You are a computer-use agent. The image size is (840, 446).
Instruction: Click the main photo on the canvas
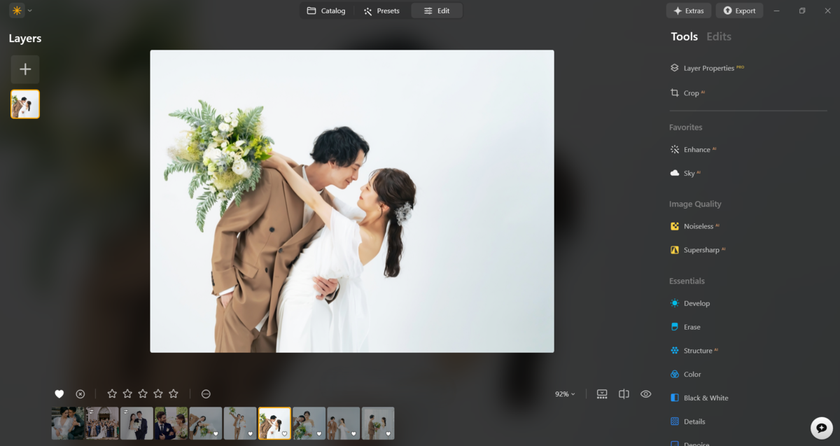tap(352, 201)
